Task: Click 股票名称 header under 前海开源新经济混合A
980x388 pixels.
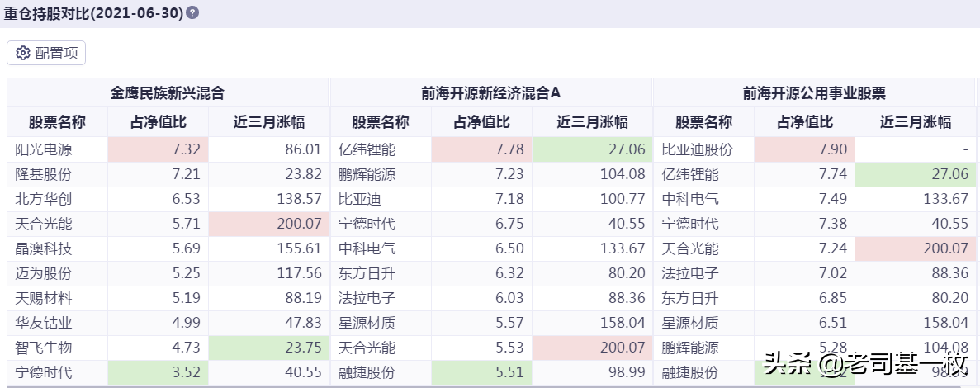Action: tap(381, 122)
